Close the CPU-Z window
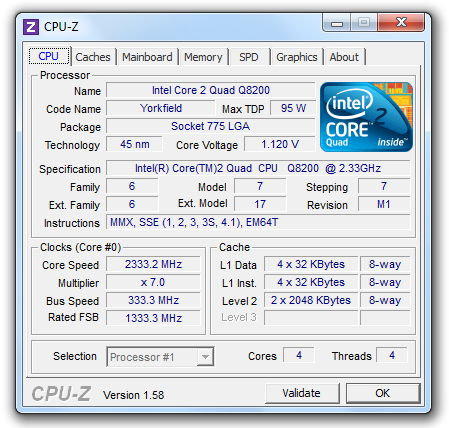Viewport: 449px width, 428px height. coord(401,23)
